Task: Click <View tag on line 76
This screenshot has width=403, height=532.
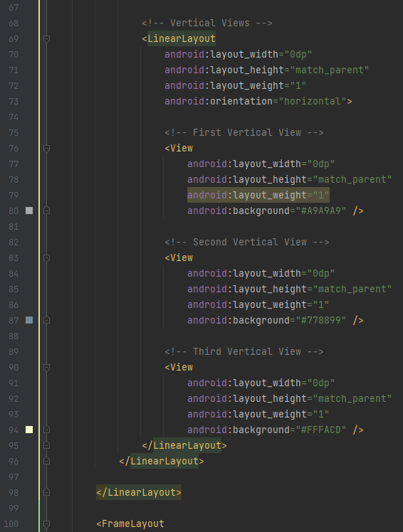Action: point(179,148)
